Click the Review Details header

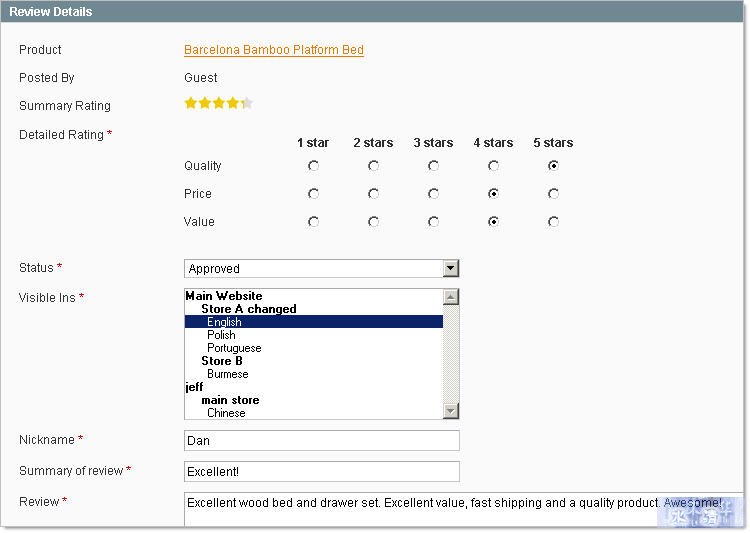(x=51, y=11)
